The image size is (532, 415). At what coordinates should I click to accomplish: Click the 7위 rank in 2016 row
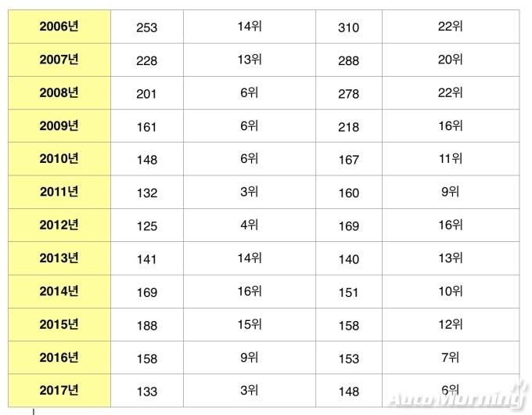[x=451, y=358]
